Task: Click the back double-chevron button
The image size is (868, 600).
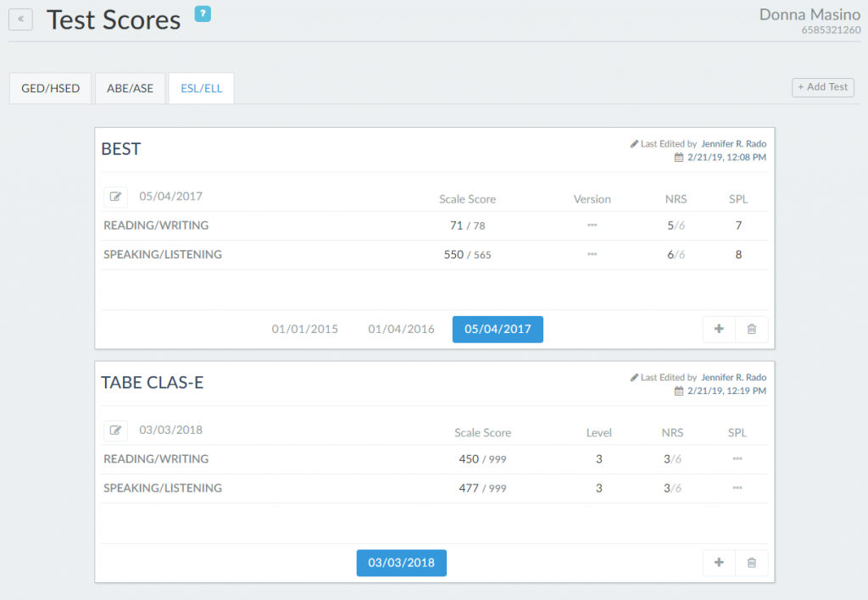Action: click(20, 19)
